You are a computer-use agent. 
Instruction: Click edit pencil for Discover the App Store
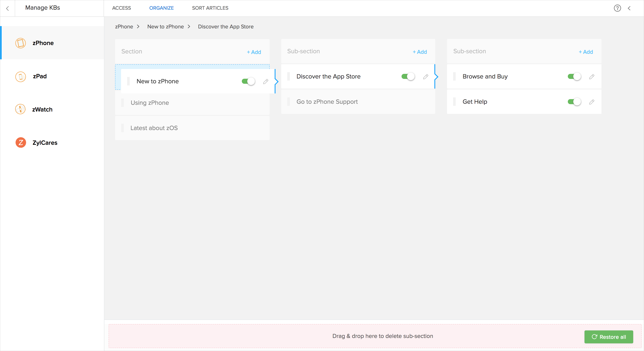click(426, 77)
